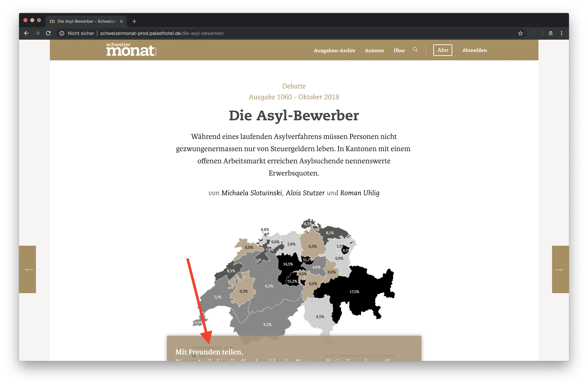The image size is (588, 386).
Task: Minimize the browser window with the yellow button
Action: [x=32, y=21]
